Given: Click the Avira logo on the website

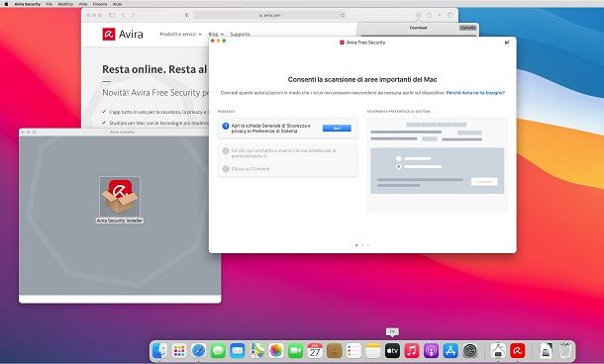Looking at the screenshot, I should pos(123,35).
